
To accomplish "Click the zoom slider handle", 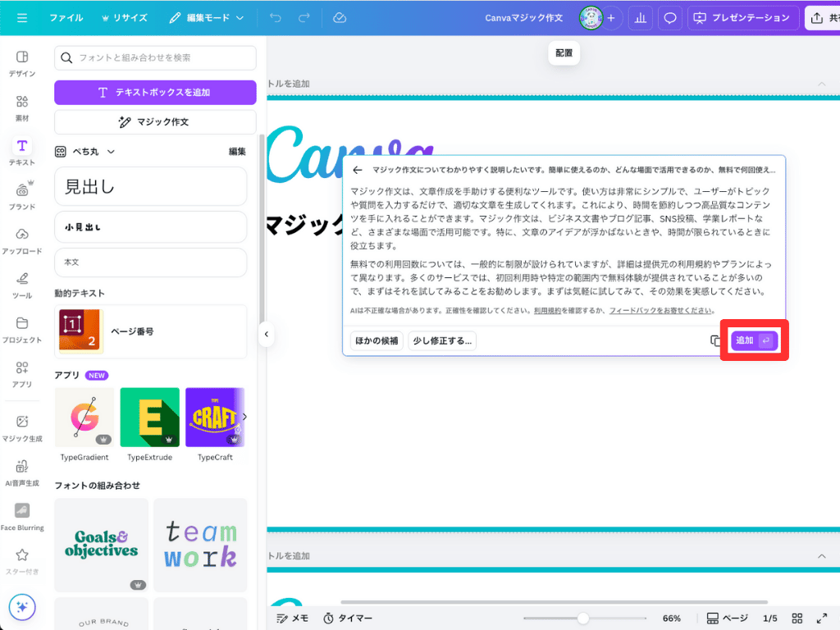I will [x=583, y=619].
